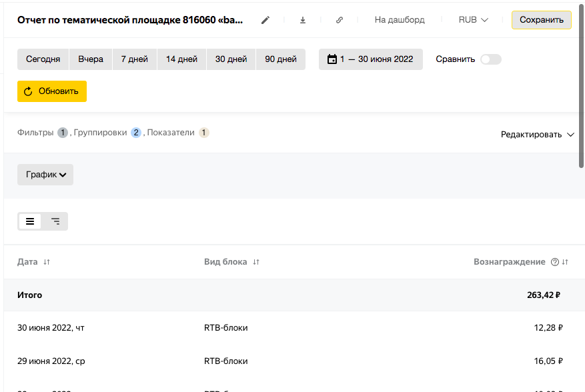The width and height of the screenshot is (585, 392).
Task: Switch to tree grouped table view
Action: [55, 221]
